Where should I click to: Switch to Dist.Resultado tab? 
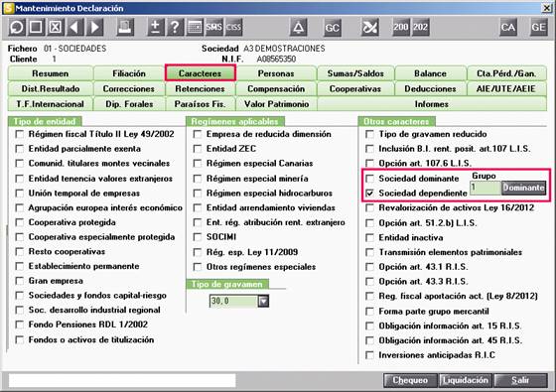pyautogui.click(x=51, y=88)
